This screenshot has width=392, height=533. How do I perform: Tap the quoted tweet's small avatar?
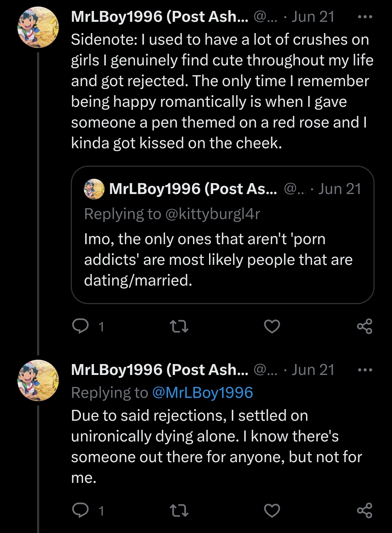[94, 189]
